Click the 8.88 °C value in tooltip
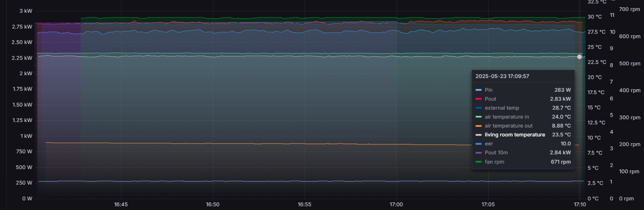 pyautogui.click(x=561, y=126)
